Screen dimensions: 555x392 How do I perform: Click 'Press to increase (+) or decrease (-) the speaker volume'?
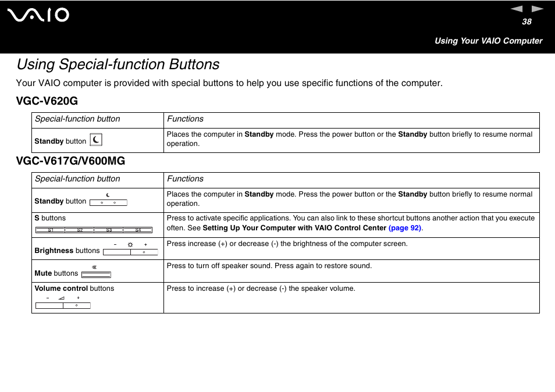pos(261,288)
